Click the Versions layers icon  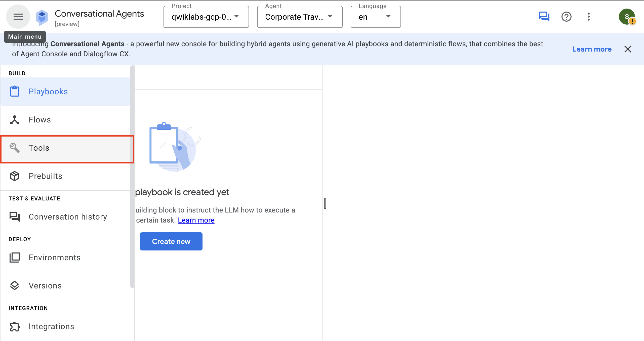[14, 285]
